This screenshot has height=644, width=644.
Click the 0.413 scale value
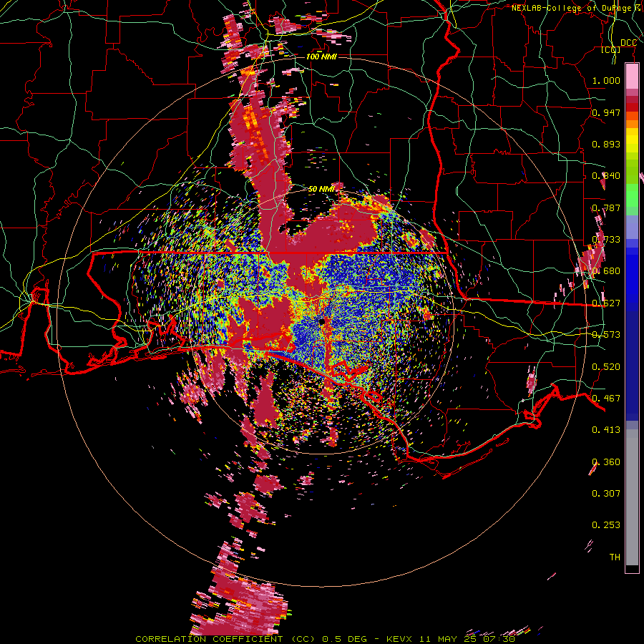click(606, 430)
